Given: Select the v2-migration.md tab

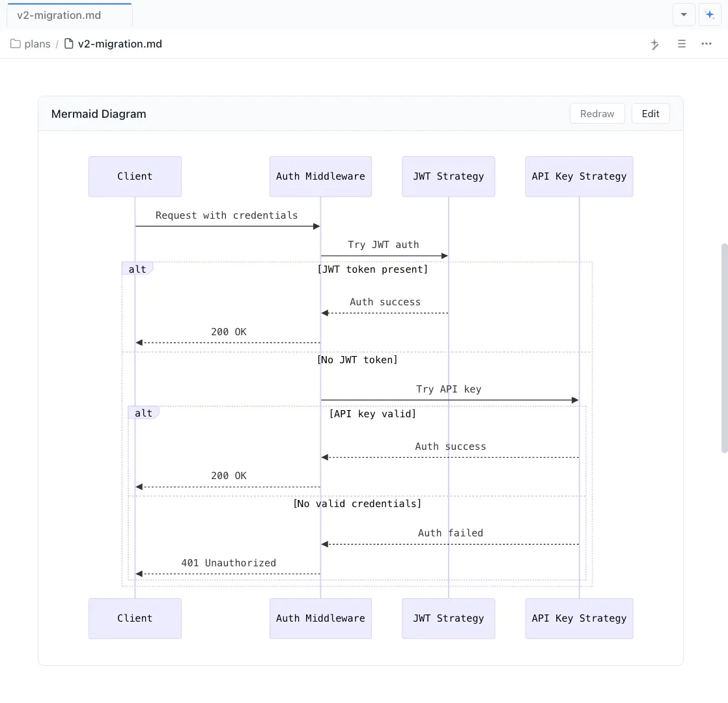Looking at the screenshot, I should 59,15.
